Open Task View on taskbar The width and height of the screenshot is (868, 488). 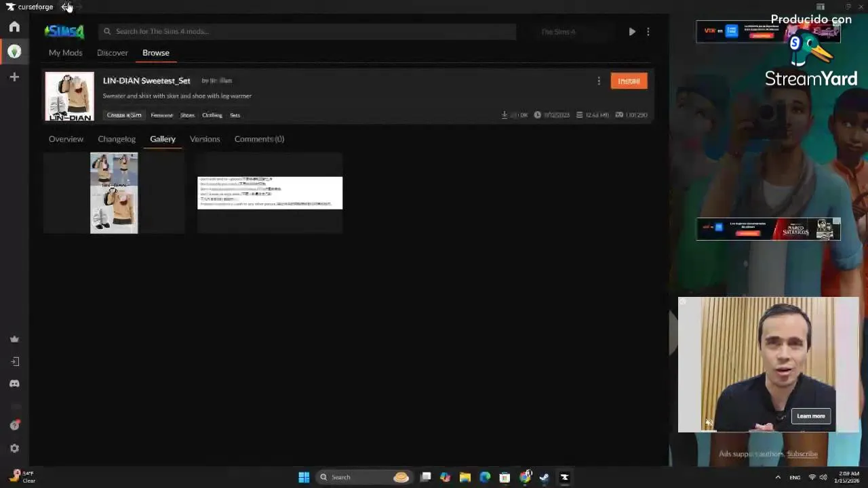click(426, 477)
